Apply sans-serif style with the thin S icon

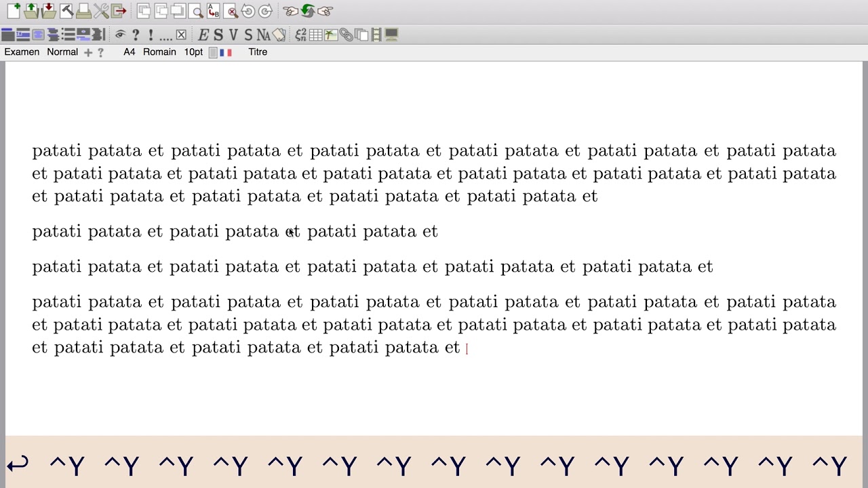(248, 35)
